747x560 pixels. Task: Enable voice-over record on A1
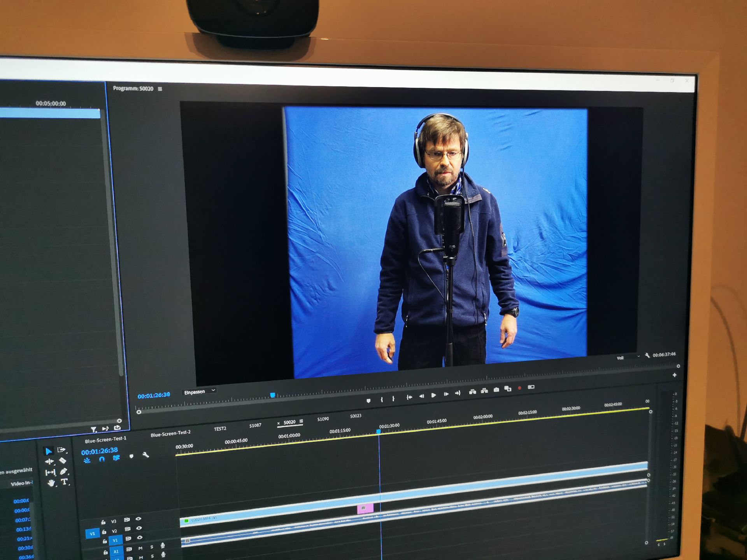[x=163, y=546]
